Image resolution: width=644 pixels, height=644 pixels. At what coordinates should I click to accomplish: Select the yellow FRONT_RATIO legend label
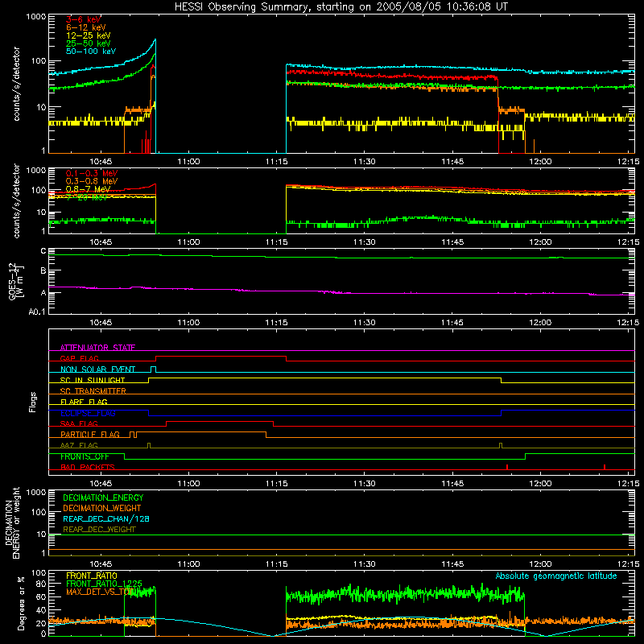[x=92, y=576]
